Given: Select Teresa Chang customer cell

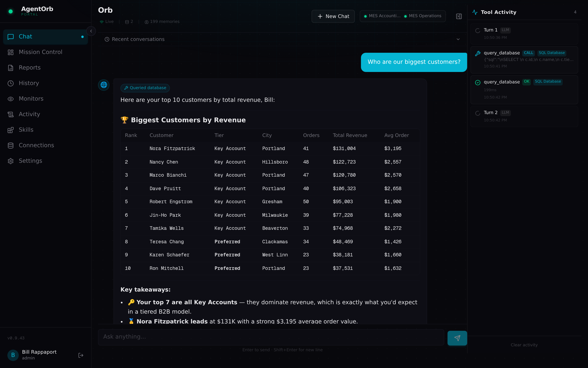Looking at the screenshot, I should point(166,242).
